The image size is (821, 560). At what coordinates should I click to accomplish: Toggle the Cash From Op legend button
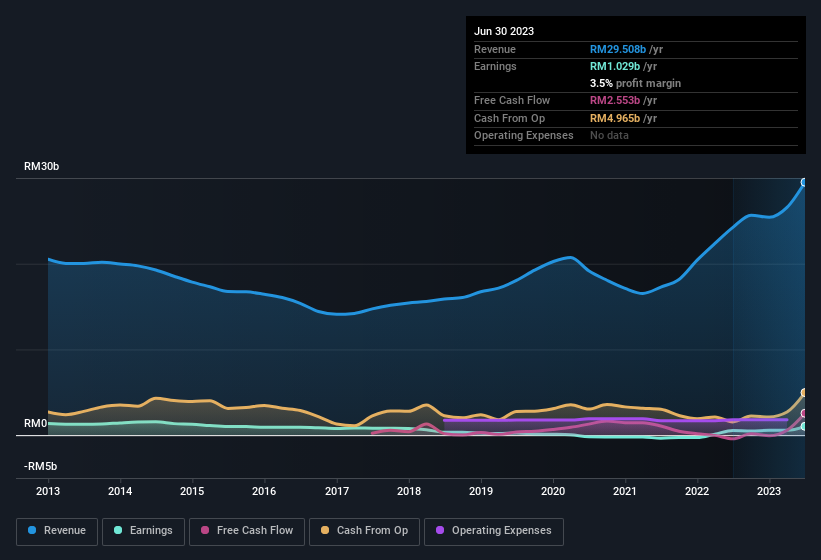click(x=364, y=531)
